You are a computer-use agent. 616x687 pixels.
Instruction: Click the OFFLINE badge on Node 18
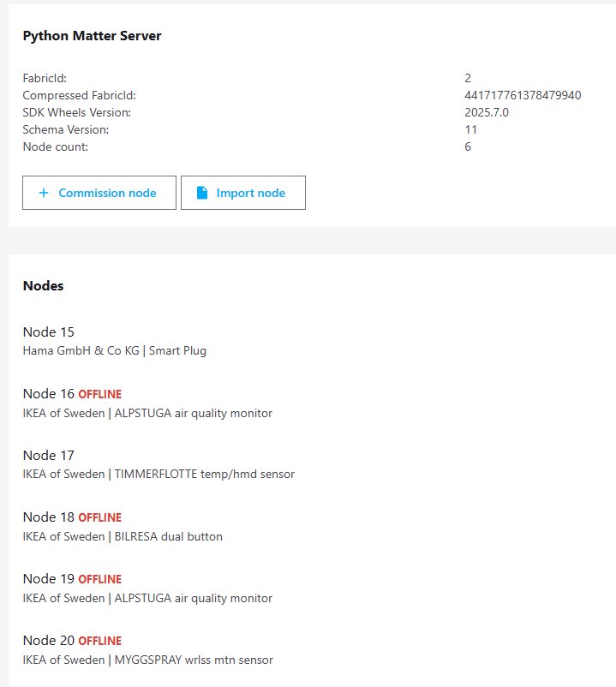coord(100,518)
